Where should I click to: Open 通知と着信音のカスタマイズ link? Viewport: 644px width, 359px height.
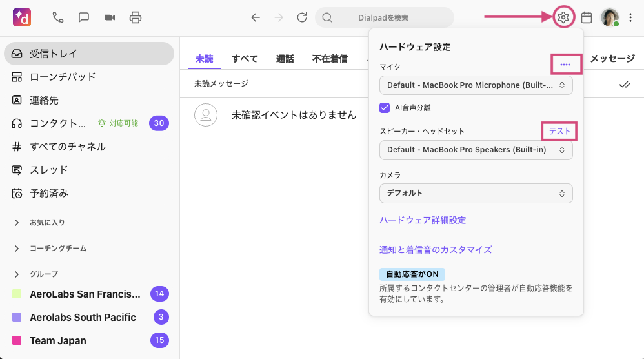click(x=436, y=250)
